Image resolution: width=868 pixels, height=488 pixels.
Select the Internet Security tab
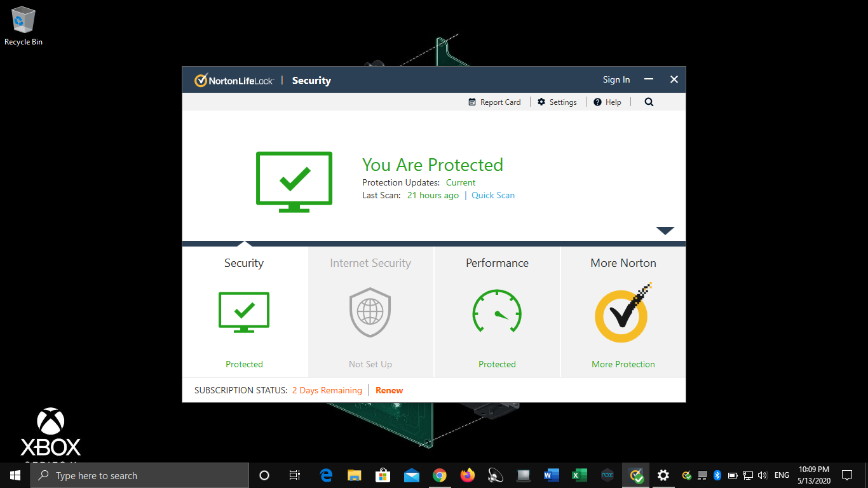point(370,312)
